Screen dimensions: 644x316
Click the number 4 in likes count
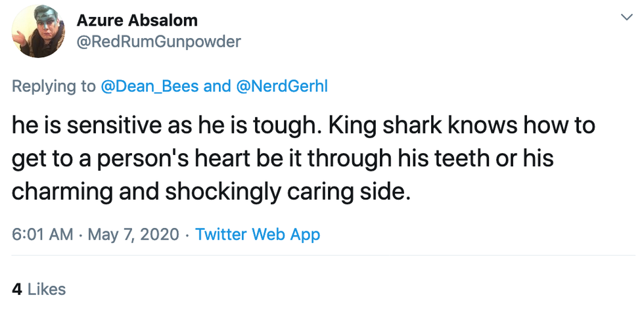(x=16, y=288)
